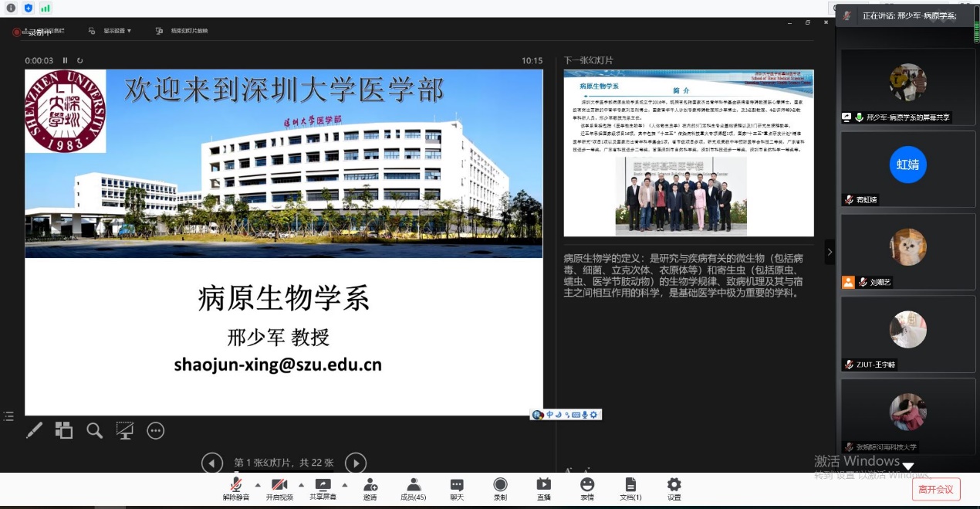Advance to the next slide arrow
This screenshot has width=980, height=509.
click(355, 463)
